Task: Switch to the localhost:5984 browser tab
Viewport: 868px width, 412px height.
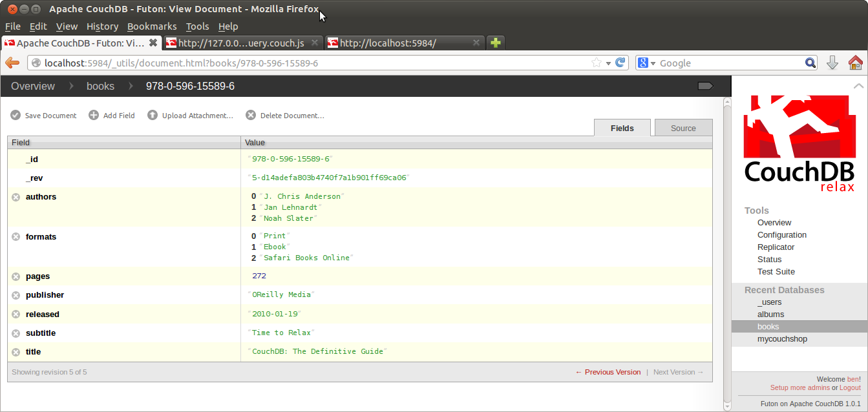Action: pyautogui.click(x=404, y=43)
